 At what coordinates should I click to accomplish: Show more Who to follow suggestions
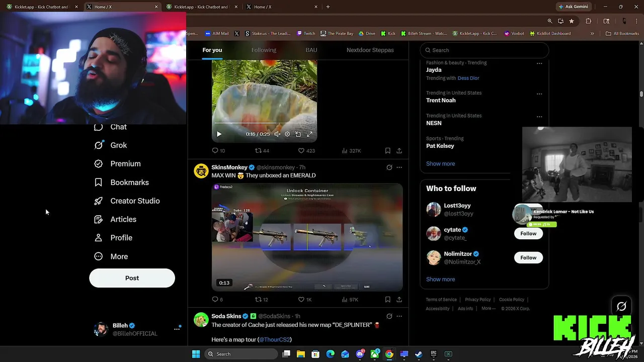[x=440, y=280]
